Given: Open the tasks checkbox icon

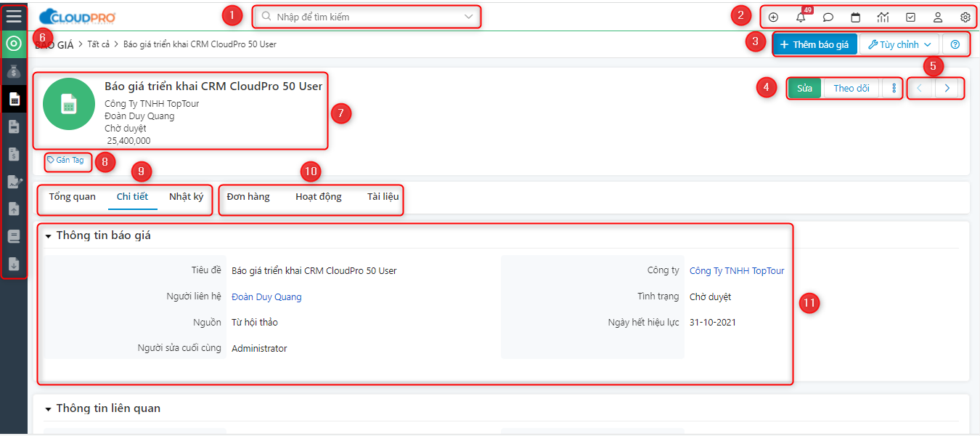Looking at the screenshot, I should pyautogui.click(x=910, y=17).
